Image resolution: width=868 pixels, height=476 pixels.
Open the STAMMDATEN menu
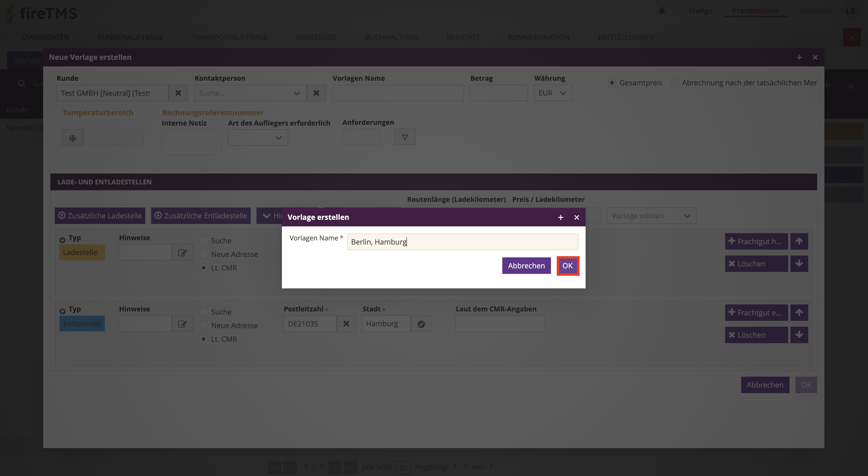pos(45,37)
